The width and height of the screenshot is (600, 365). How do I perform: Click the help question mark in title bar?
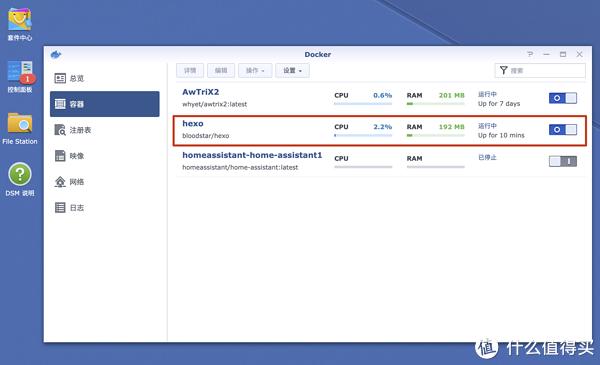pyautogui.click(x=530, y=54)
